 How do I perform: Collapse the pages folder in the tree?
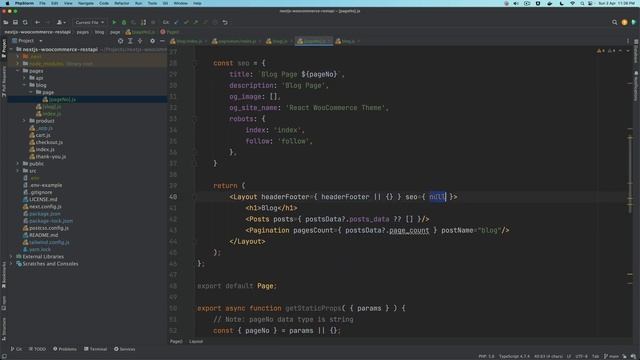coord(18,71)
